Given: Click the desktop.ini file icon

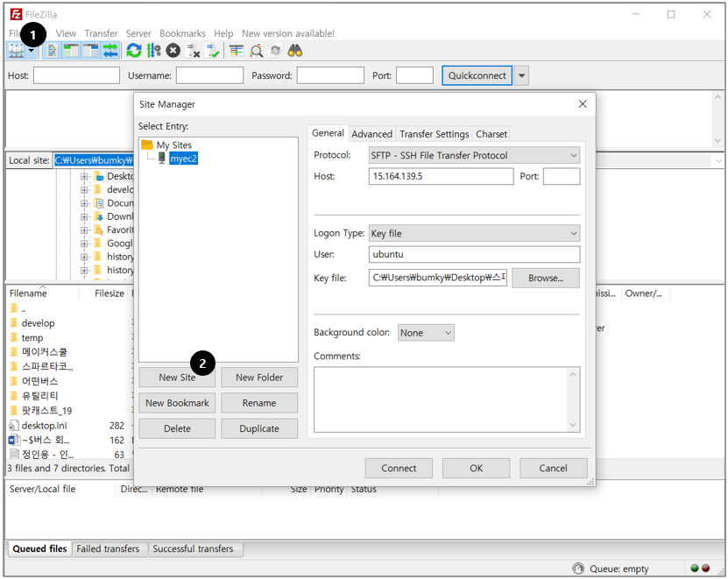Looking at the screenshot, I should (x=14, y=426).
